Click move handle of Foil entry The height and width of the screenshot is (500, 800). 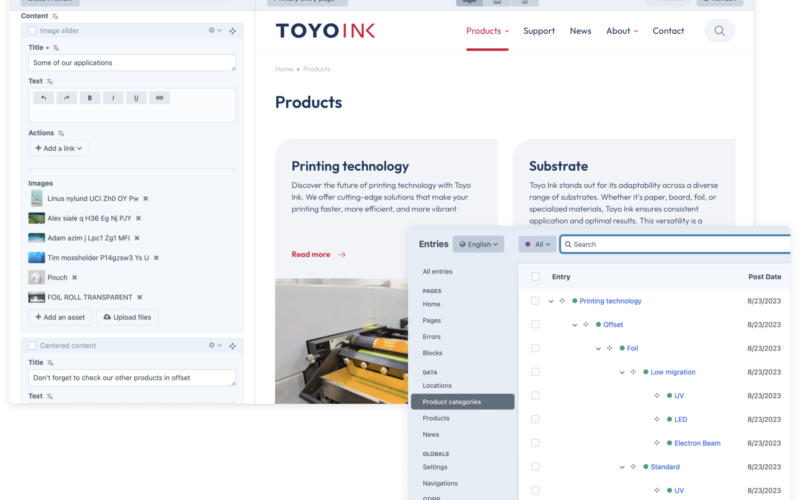(x=610, y=348)
